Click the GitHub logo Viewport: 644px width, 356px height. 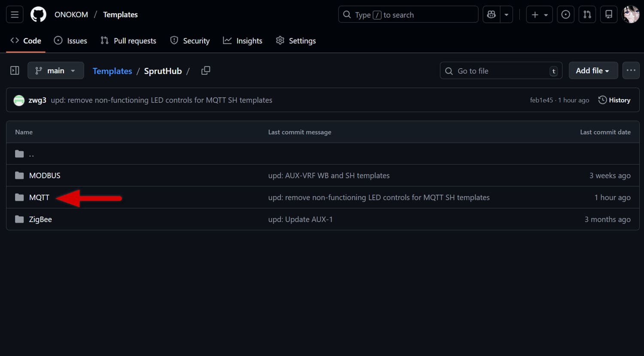click(x=38, y=14)
